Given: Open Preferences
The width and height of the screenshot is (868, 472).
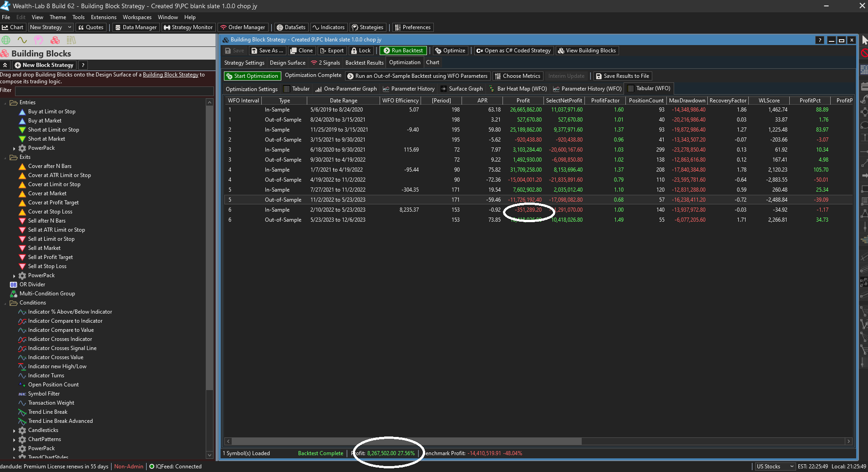Looking at the screenshot, I should pos(412,27).
